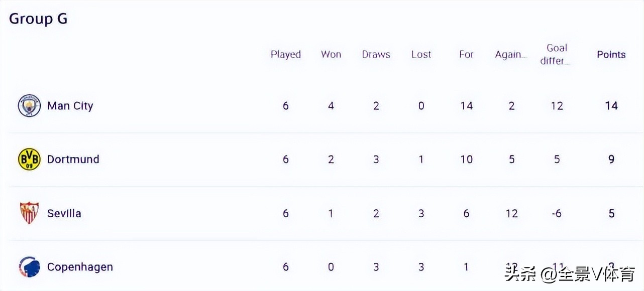The height and width of the screenshot is (291, 644).
Task: Click the Man City club crest
Action: pyautogui.click(x=29, y=106)
